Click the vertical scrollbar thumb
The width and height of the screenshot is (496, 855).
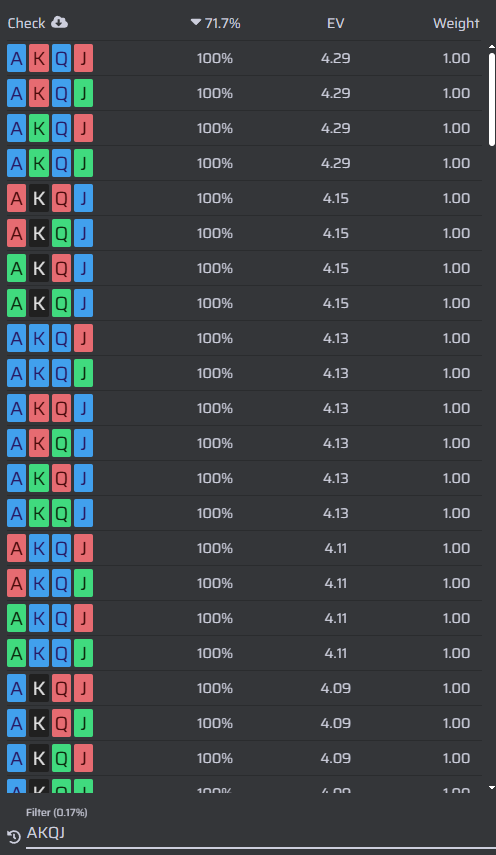[492, 99]
